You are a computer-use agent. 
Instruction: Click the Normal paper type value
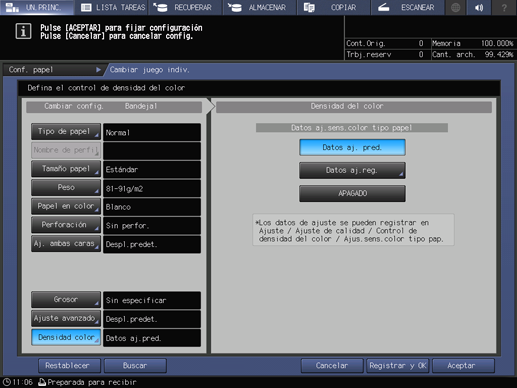tap(152, 132)
